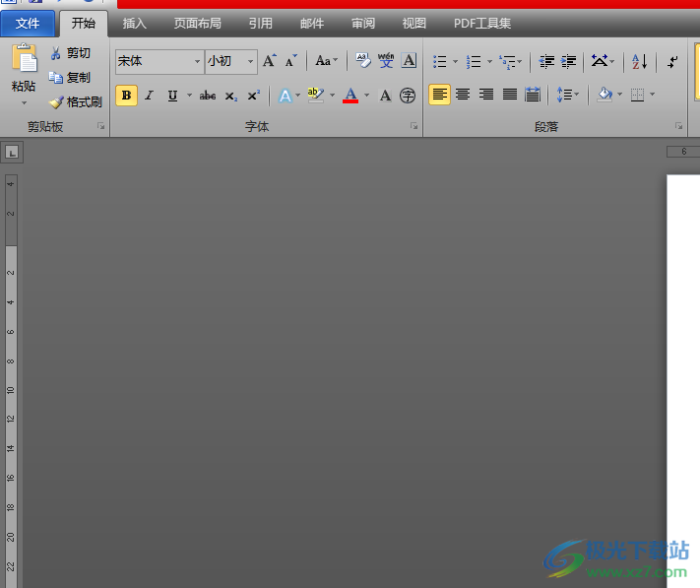Open the font color dropdown arrow
The height and width of the screenshot is (588, 700).
(367, 96)
